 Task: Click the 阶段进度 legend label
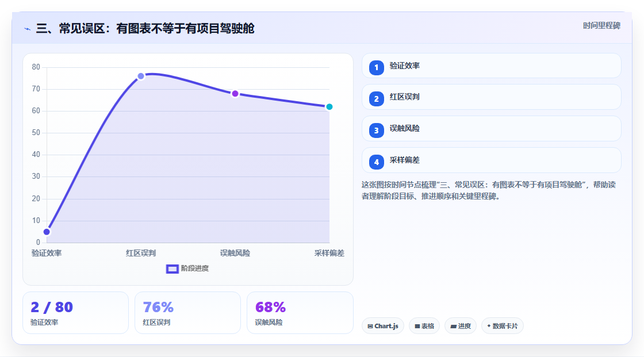coord(195,268)
